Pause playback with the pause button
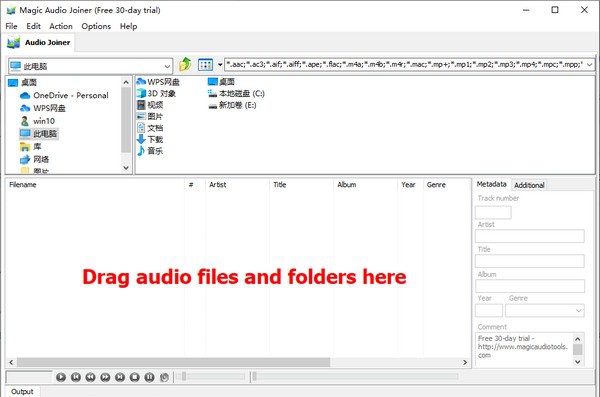600x397 pixels. [x=149, y=377]
